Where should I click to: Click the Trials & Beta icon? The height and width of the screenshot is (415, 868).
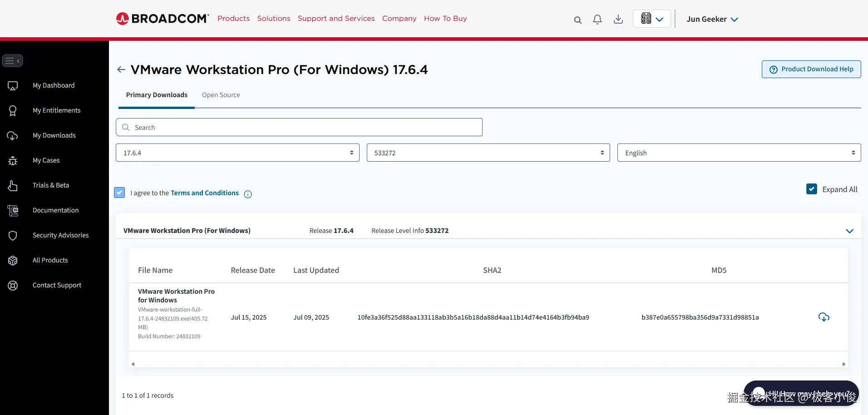point(13,185)
